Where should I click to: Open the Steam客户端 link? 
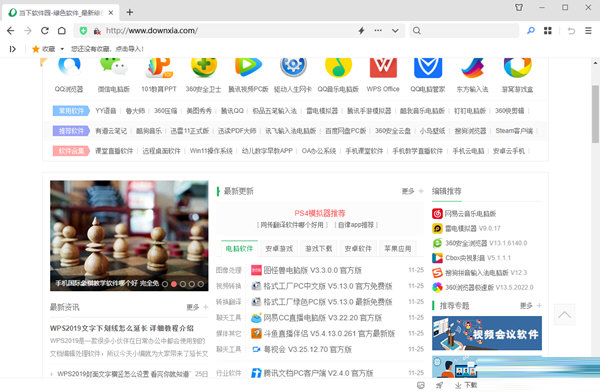tap(514, 131)
